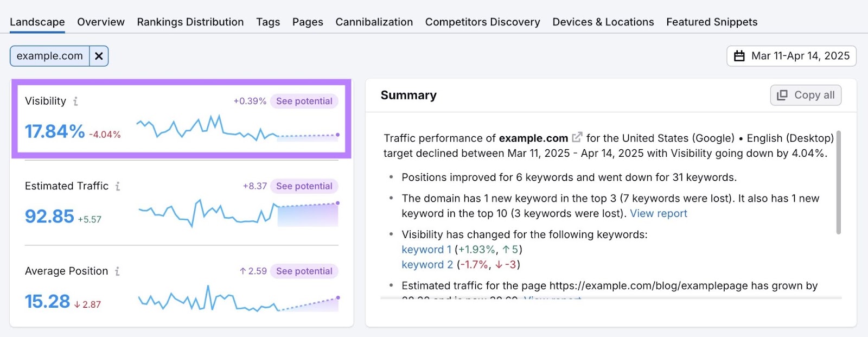868x337 pixels.
Task: Click the 2.59 potential position value
Action: click(x=253, y=271)
